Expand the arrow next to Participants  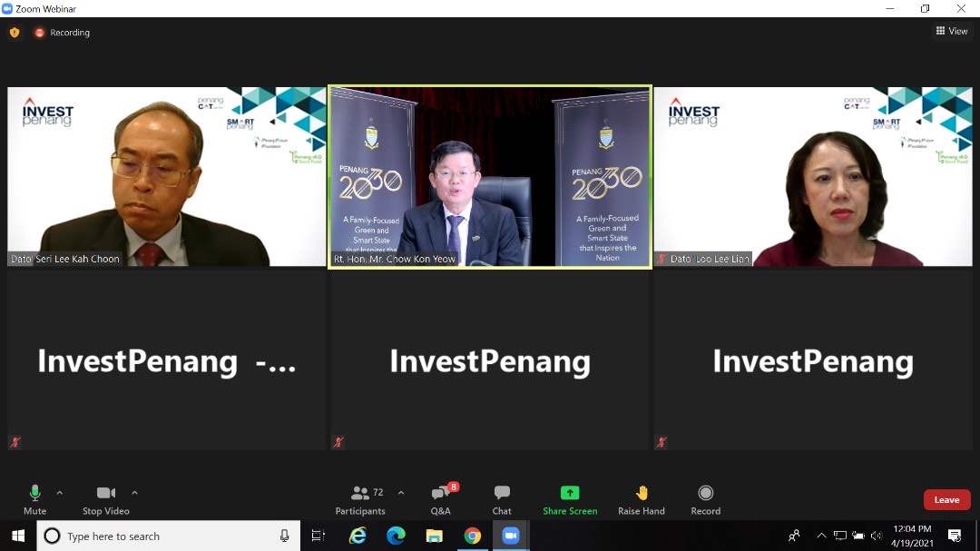point(401,493)
